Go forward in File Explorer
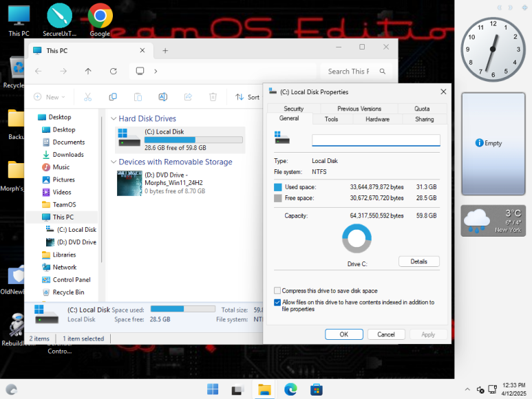This screenshot has width=532, height=399. tap(63, 71)
